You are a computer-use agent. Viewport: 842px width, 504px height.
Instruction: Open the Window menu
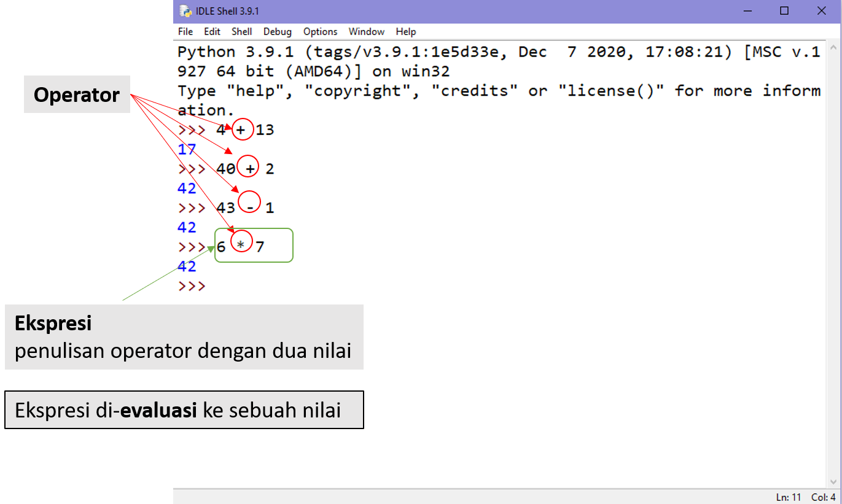pyautogui.click(x=366, y=31)
